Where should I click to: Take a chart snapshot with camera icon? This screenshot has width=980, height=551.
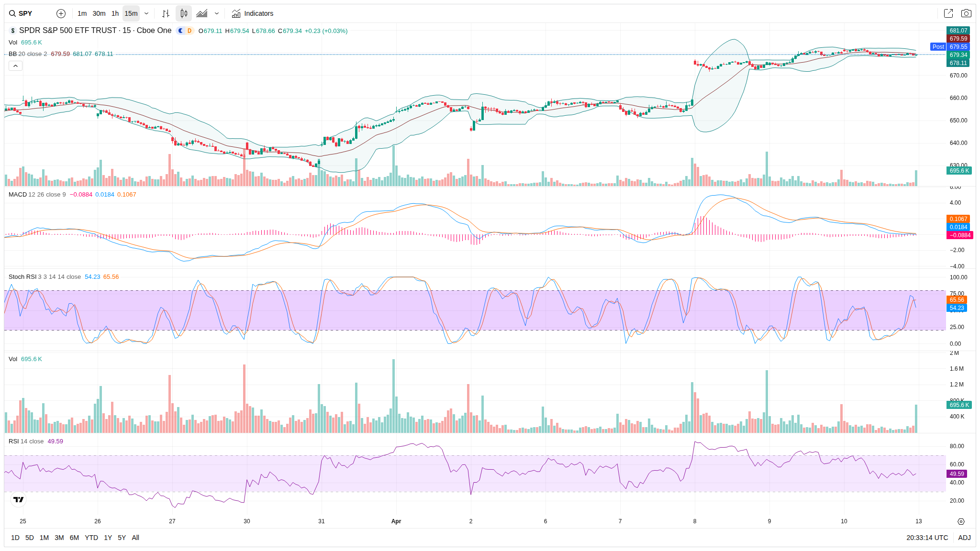tap(966, 13)
